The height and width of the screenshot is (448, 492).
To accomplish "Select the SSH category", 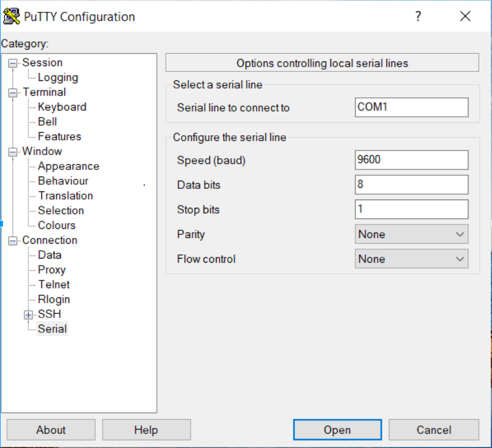I will (x=50, y=314).
